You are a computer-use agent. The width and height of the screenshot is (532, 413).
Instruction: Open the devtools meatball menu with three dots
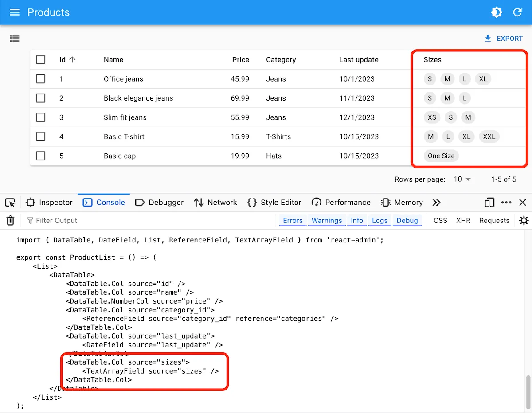coord(506,202)
